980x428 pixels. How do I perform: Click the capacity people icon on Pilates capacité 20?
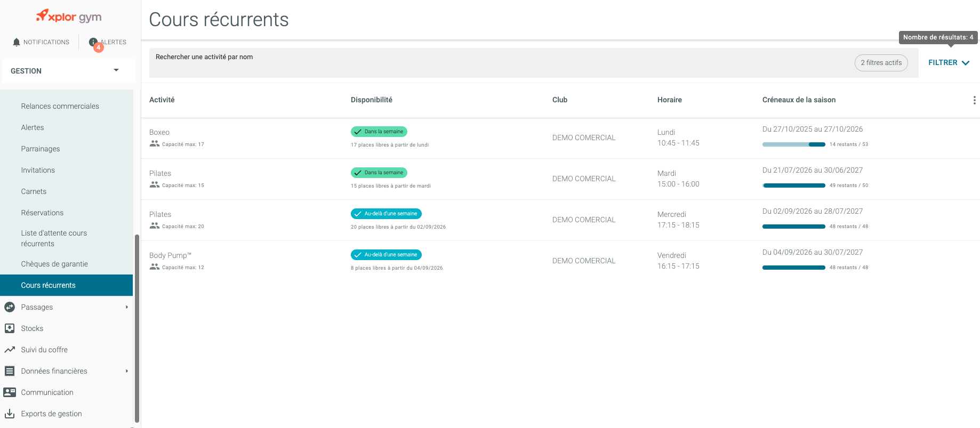[x=155, y=226]
